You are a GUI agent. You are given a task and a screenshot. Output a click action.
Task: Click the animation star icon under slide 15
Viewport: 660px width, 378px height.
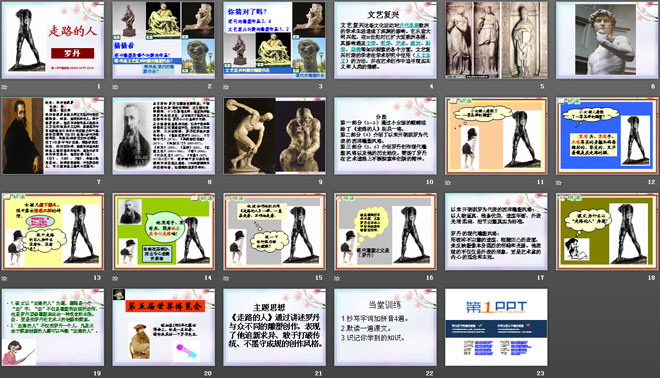226,278
